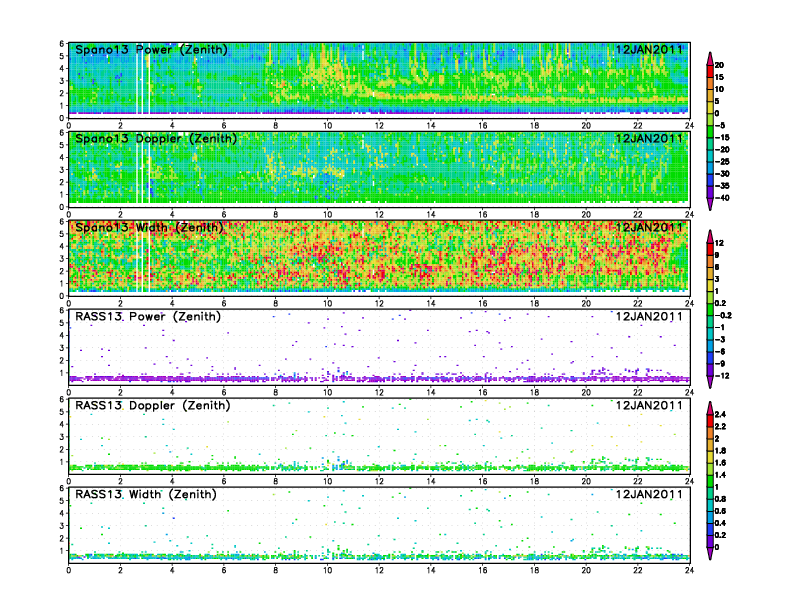792x612 pixels.
Task: Click the 12JAN2011 date in RASS13 Width panel
Action: click(x=648, y=494)
